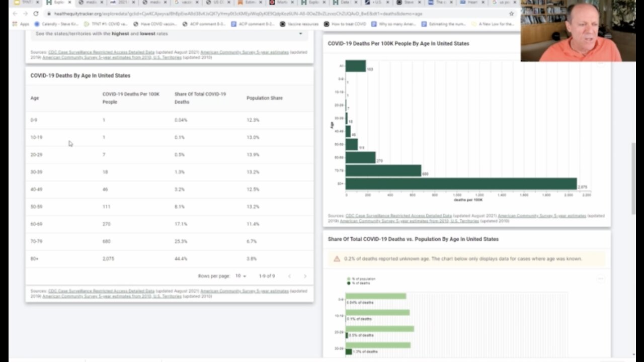644x362 pixels.
Task: Switch to the us po browser tab
Action: pos(505,3)
